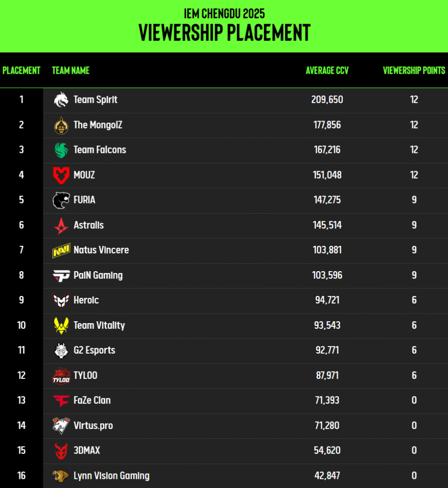Click the FURIA panther logo
Image resolution: width=448 pixels, height=488 pixels.
pos(61,200)
